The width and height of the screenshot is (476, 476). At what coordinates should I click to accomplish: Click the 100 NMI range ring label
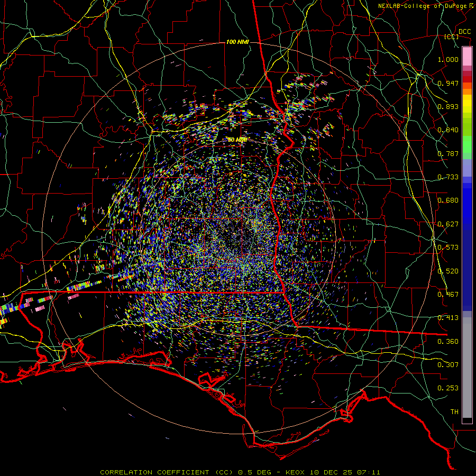click(237, 42)
